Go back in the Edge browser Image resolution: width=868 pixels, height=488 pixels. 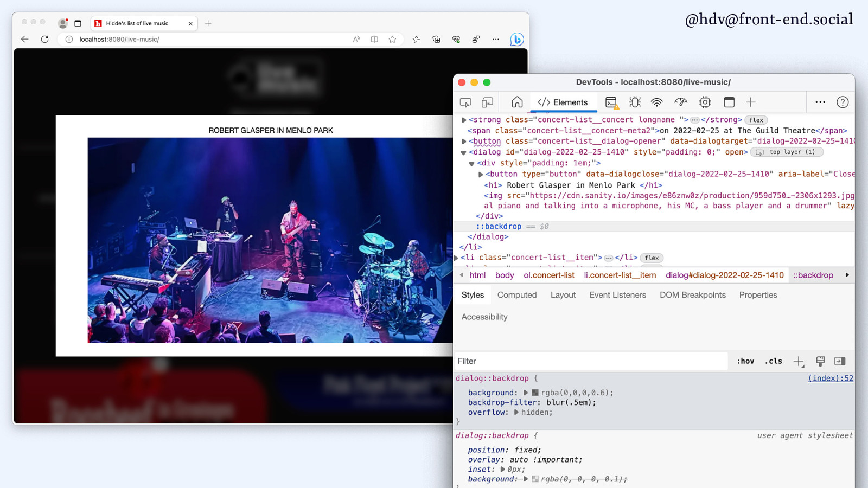point(24,39)
